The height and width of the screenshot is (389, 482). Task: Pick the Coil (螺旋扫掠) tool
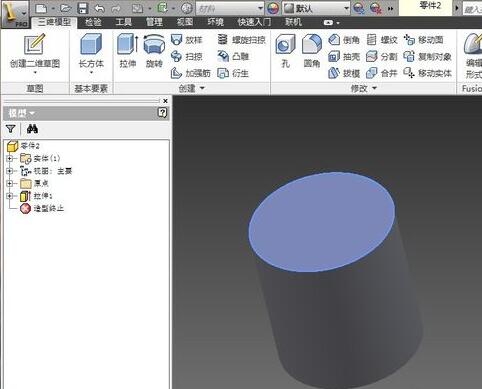241,40
